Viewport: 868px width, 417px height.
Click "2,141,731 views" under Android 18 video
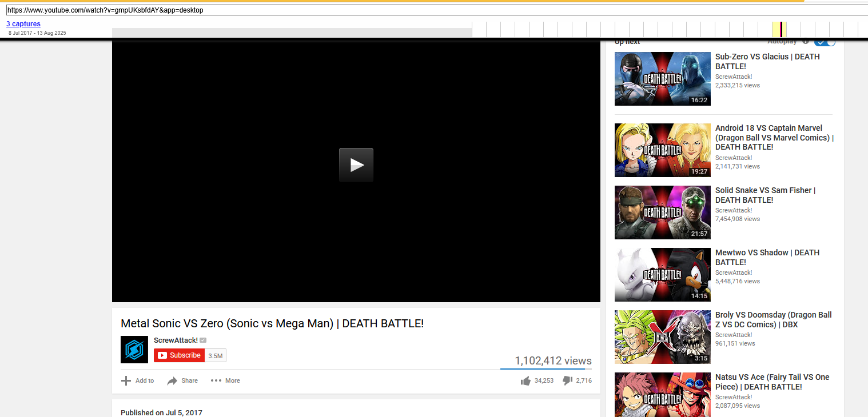[x=738, y=167]
